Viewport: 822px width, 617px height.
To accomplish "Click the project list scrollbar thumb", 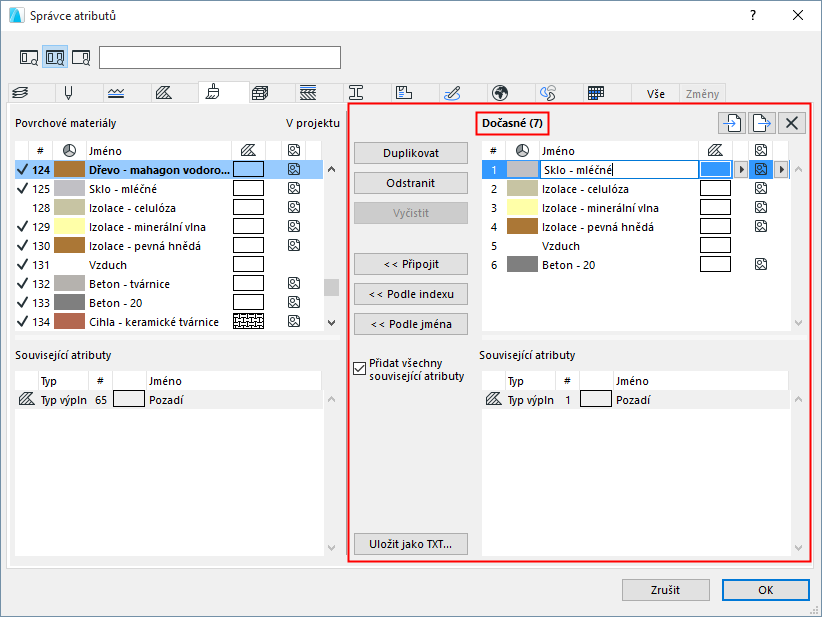I will coord(331,287).
